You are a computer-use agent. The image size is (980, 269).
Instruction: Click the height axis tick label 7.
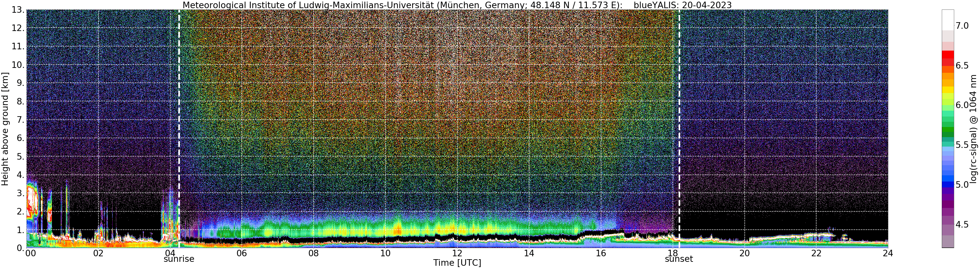pyautogui.click(x=21, y=120)
